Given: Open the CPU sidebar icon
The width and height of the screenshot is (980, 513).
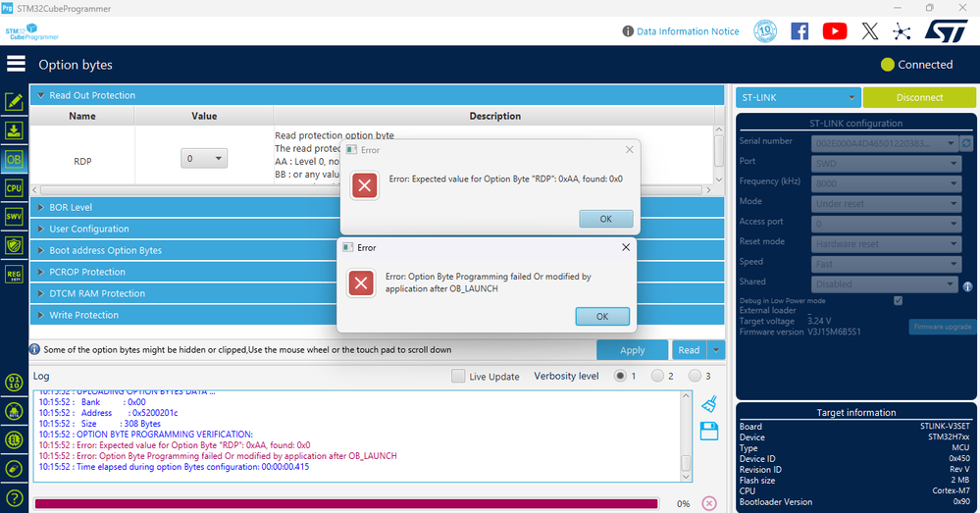Looking at the screenshot, I should [14, 188].
